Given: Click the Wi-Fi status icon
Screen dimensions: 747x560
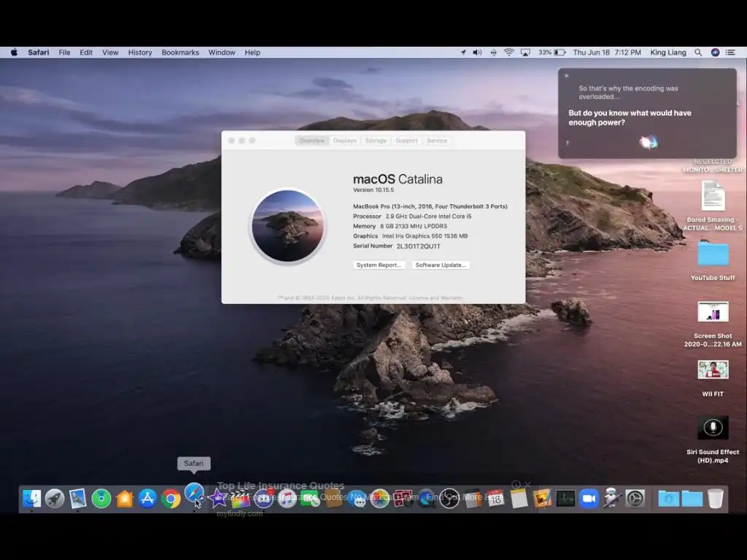Looking at the screenshot, I should tap(508, 52).
